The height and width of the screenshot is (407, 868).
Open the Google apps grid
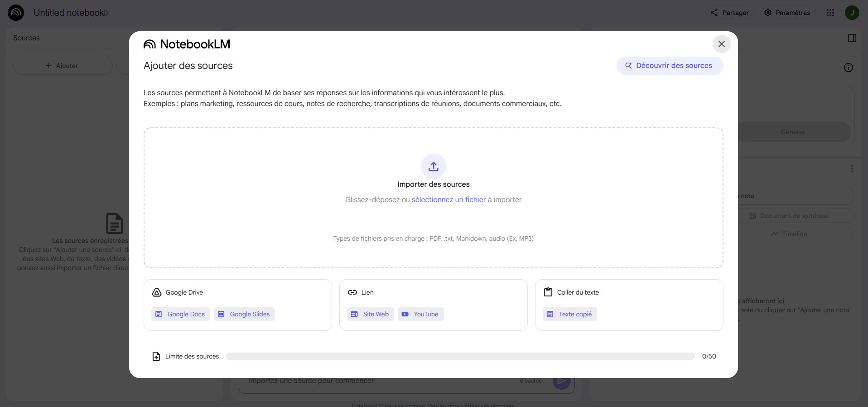pos(830,13)
